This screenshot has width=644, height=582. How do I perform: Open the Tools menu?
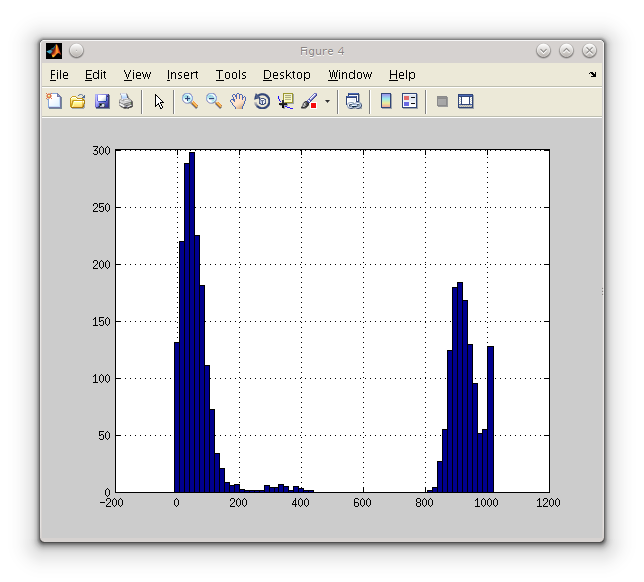pos(230,75)
